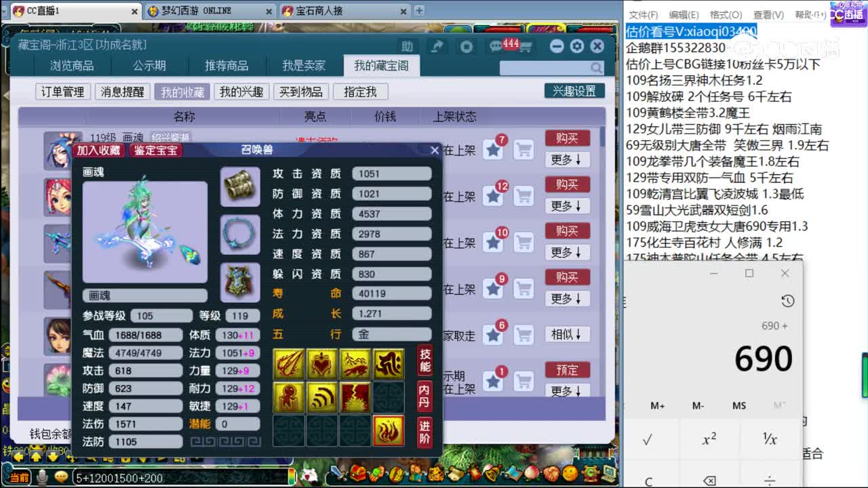868x488 pixels.
Task: Expand 更多↓ below the 预定 button
Action: (x=567, y=390)
